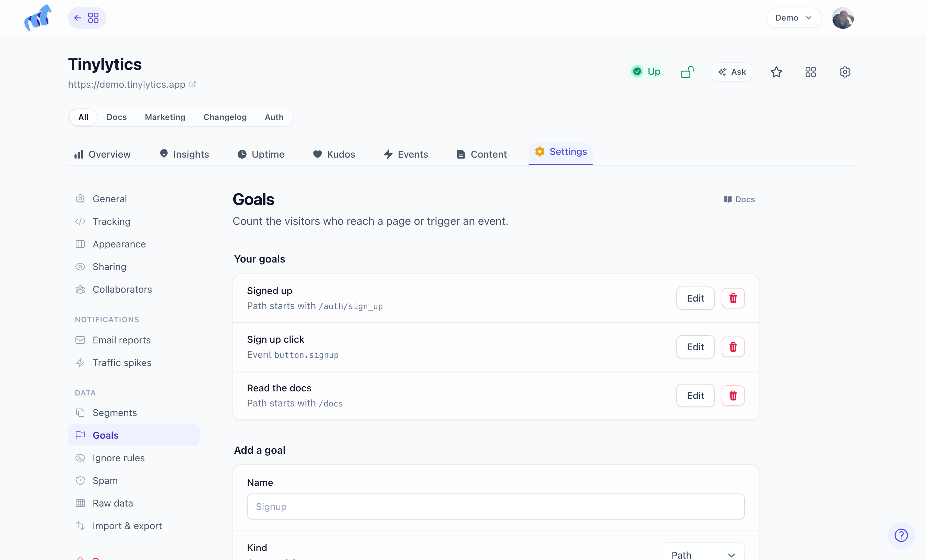Image resolution: width=926 pixels, height=560 pixels.
Task: Select the Marketing segment filter
Action: [x=165, y=117]
